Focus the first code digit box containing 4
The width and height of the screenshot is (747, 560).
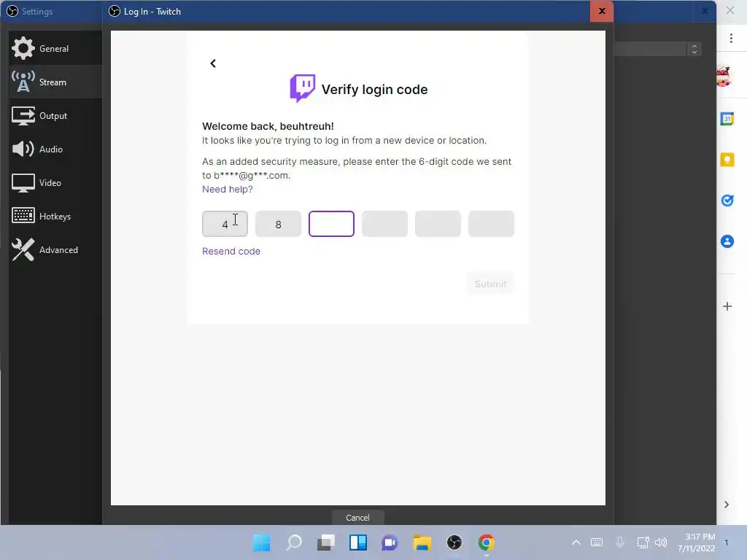point(225,224)
